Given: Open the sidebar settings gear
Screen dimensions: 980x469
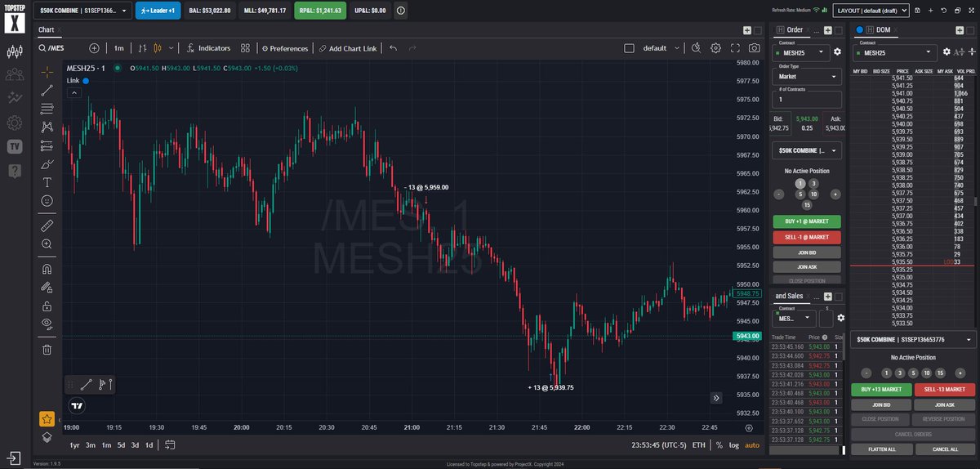Looking at the screenshot, I should tap(14, 123).
